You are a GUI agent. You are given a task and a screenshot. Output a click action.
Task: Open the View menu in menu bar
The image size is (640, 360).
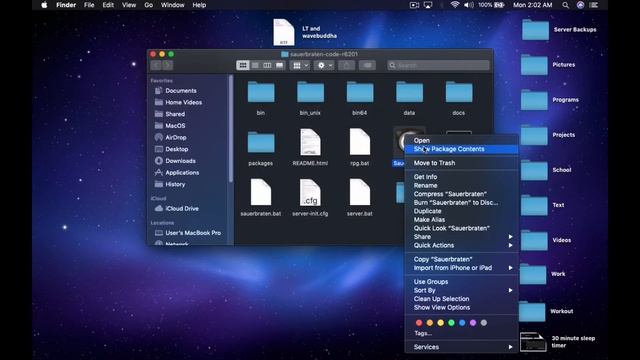pos(129,5)
